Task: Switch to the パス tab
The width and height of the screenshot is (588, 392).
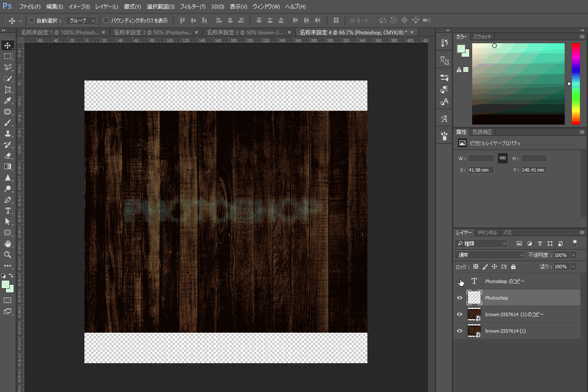Action: coord(507,233)
